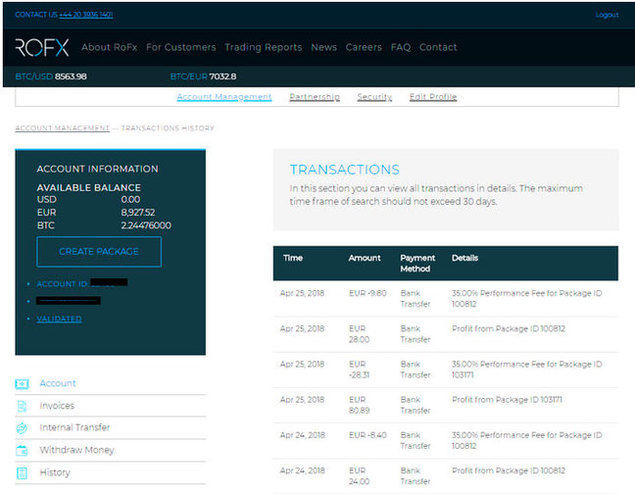Go to the Edit Profile tab

[433, 97]
